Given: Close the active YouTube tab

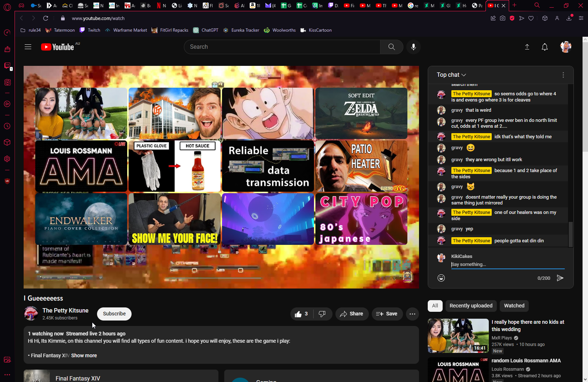Looking at the screenshot, I should tap(503, 5).
